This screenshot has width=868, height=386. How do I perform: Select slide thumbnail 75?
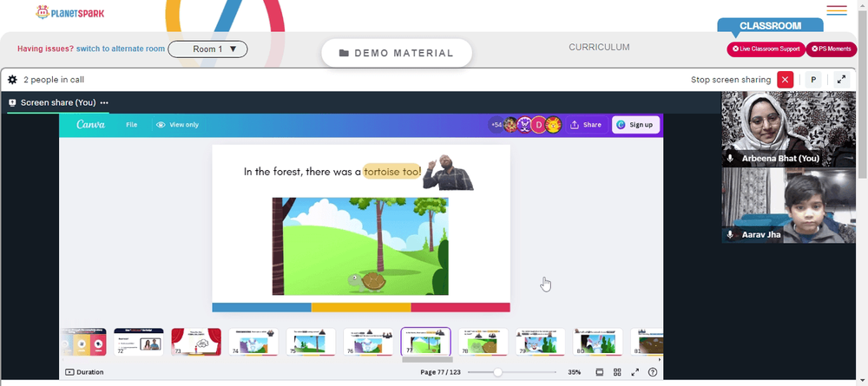[311, 342]
